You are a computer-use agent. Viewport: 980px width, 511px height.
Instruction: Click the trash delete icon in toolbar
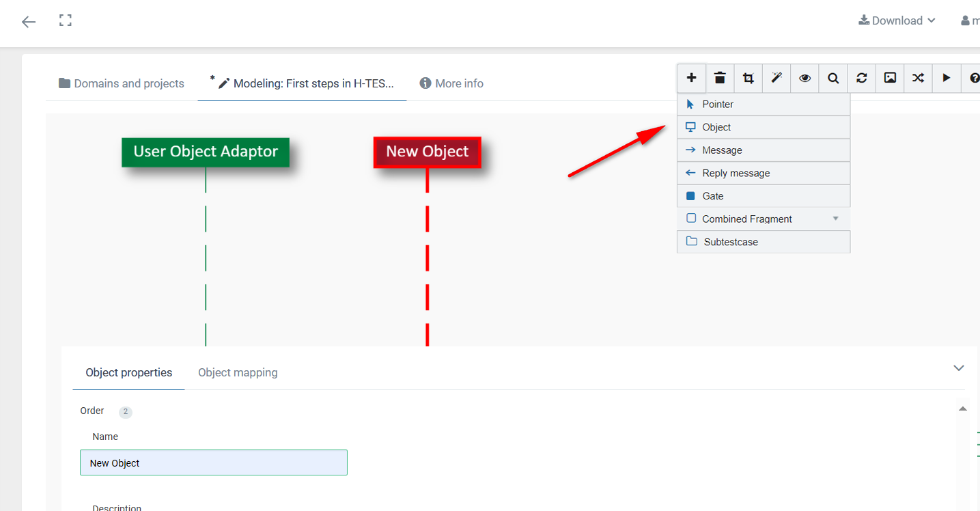720,78
